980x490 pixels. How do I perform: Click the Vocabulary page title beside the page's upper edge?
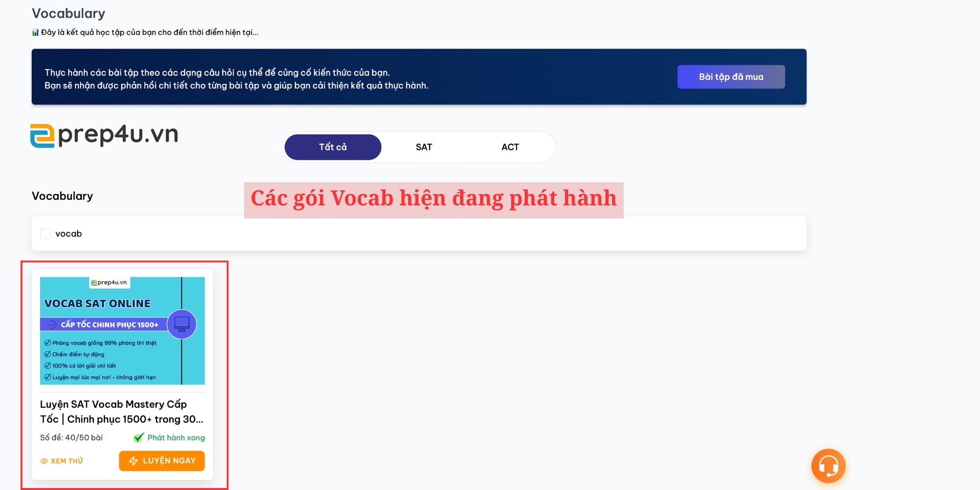point(69,14)
